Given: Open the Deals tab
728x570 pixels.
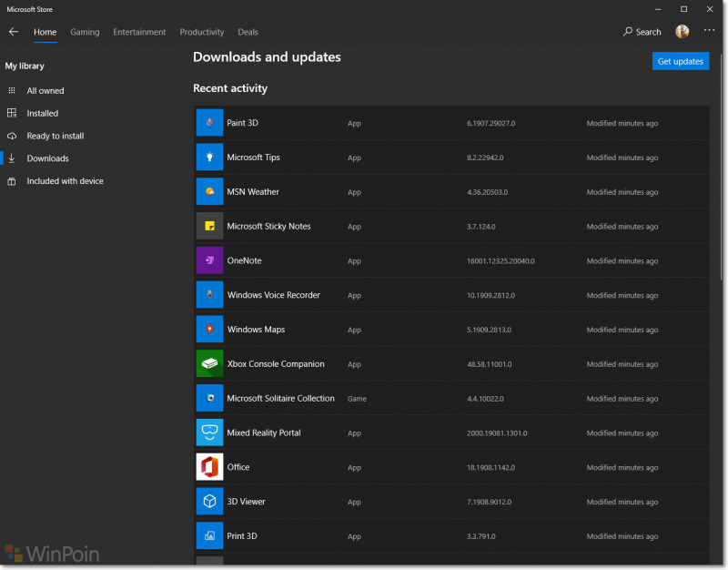Looking at the screenshot, I should (248, 32).
